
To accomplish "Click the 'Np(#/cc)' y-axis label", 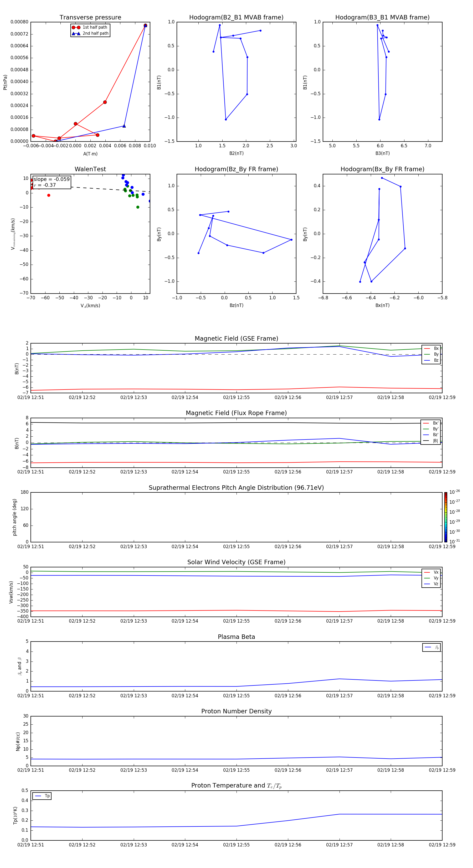I will [x=18, y=741].
